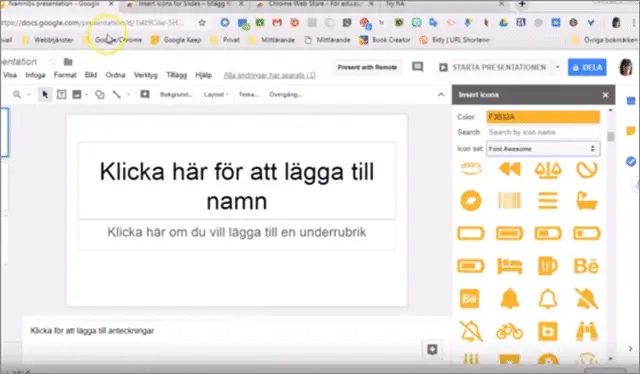Collapse the toolbar with the up chevron

click(x=441, y=95)
